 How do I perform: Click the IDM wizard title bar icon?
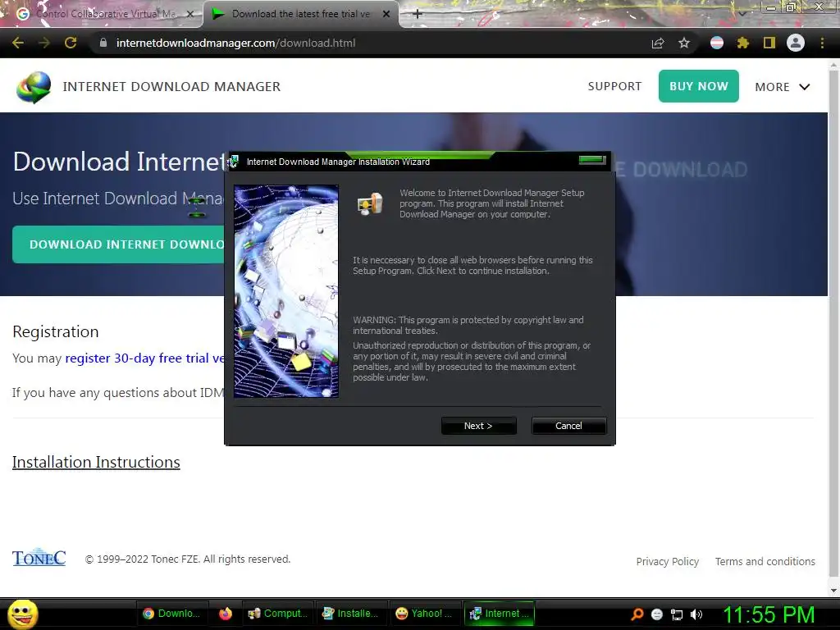click(234, 162)
